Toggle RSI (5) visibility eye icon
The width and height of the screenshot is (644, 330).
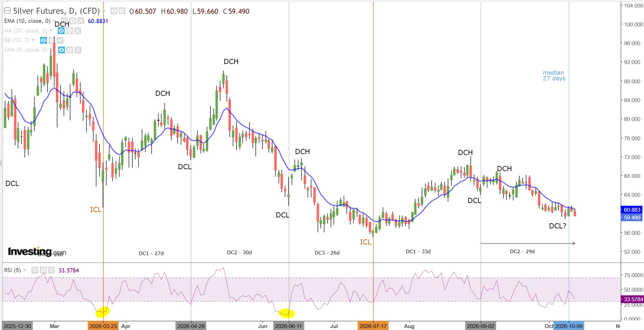tap(35, 270)
